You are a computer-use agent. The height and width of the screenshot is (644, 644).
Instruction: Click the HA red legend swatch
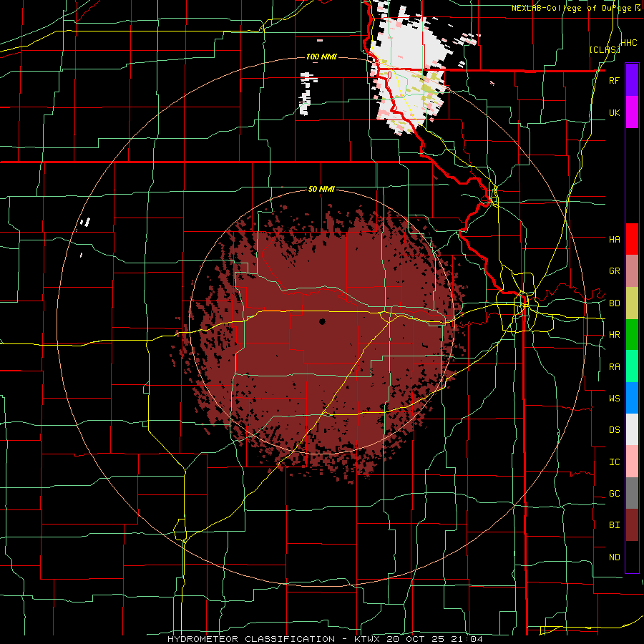pos(632,239)
